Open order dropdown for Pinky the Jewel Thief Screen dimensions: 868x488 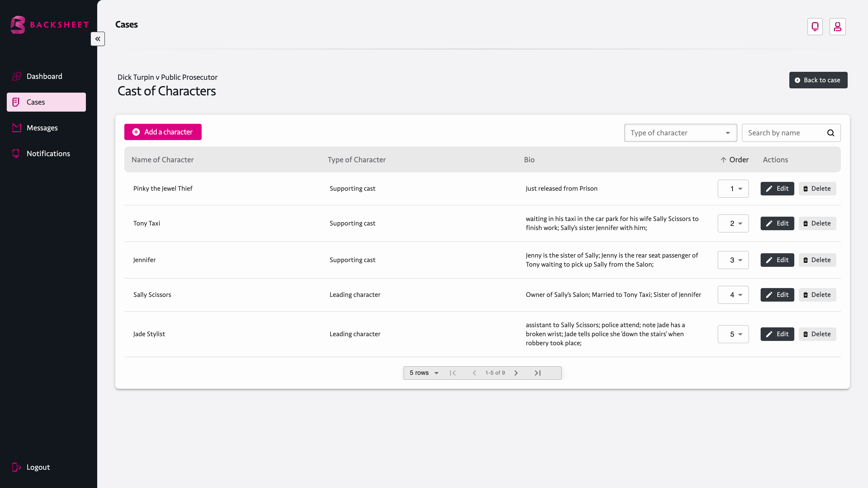coord(733,189)
